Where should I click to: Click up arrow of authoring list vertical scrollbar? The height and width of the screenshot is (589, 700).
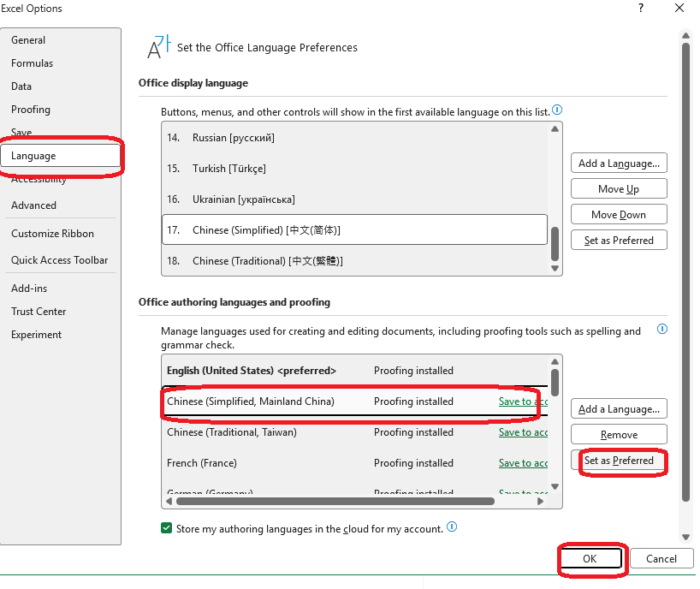click(555, 362)
